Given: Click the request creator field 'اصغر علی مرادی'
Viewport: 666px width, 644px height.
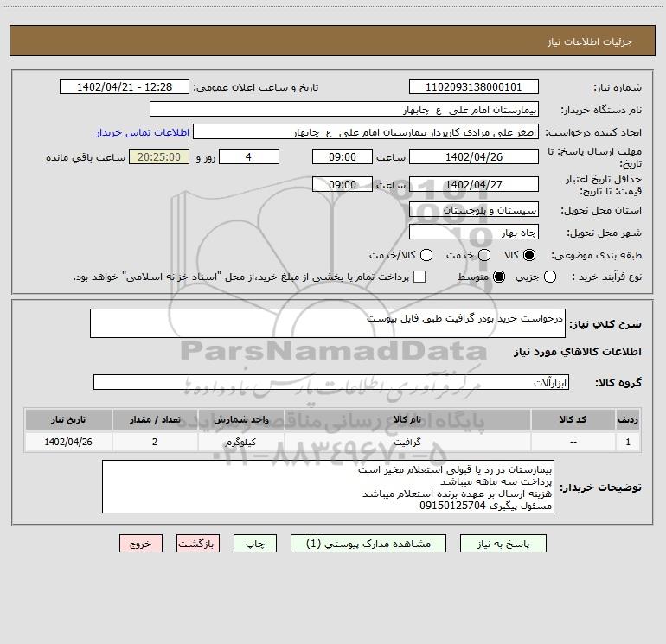Looking at the screenshot, I should point(366,132).
